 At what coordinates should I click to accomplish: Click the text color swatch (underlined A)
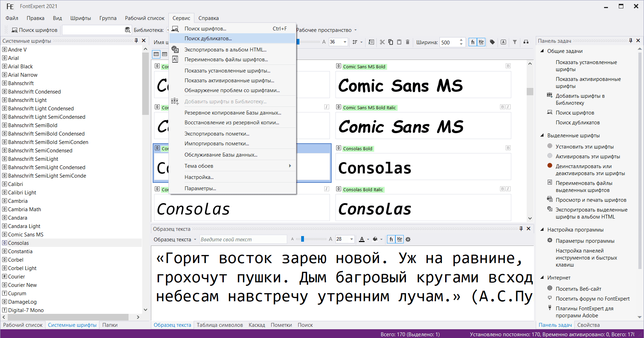(362, 239)
